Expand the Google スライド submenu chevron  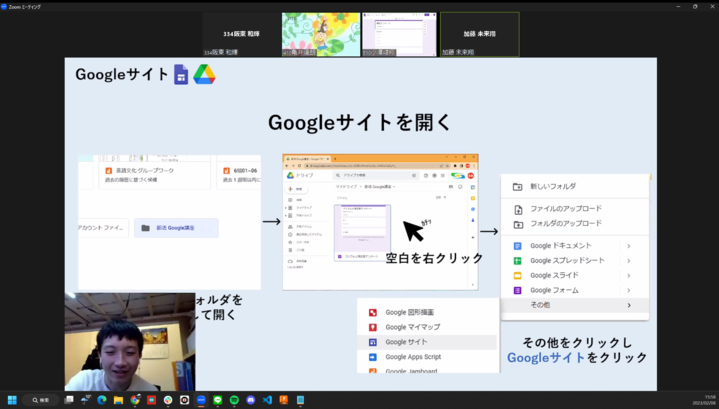coord(629,276)
